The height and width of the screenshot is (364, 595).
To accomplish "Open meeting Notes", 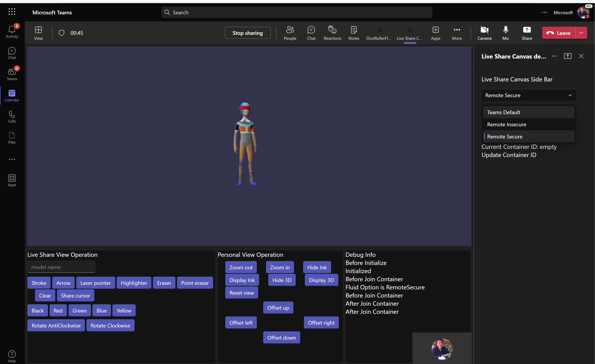I will 354,33.
